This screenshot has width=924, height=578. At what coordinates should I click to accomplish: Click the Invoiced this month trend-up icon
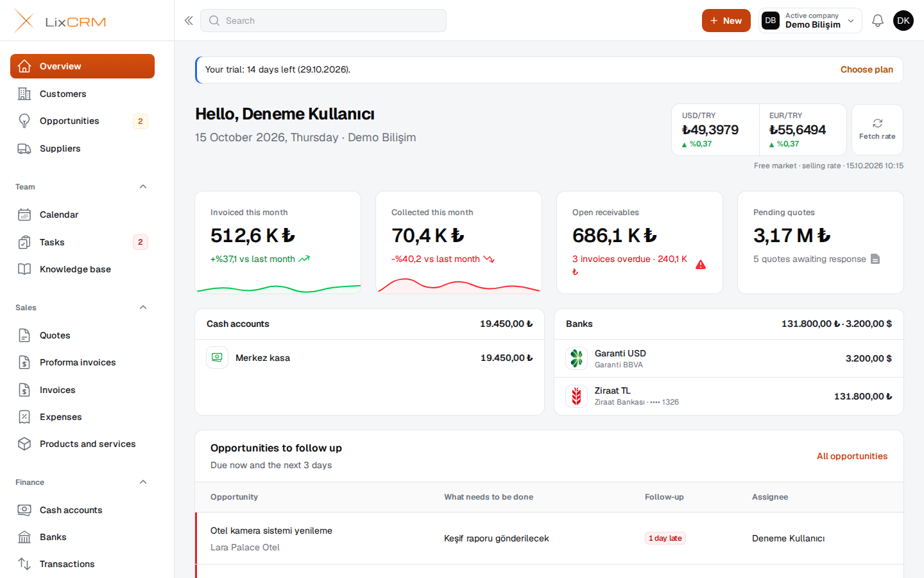[304, 259]
